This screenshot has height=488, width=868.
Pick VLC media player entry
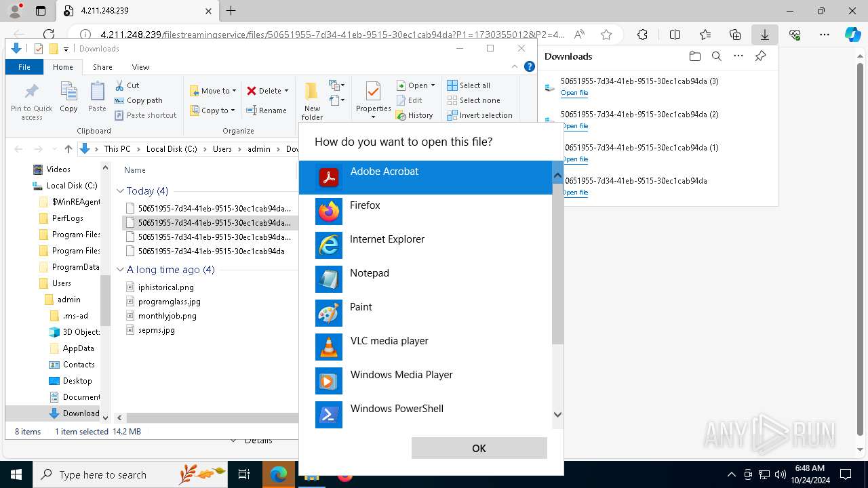425,347
